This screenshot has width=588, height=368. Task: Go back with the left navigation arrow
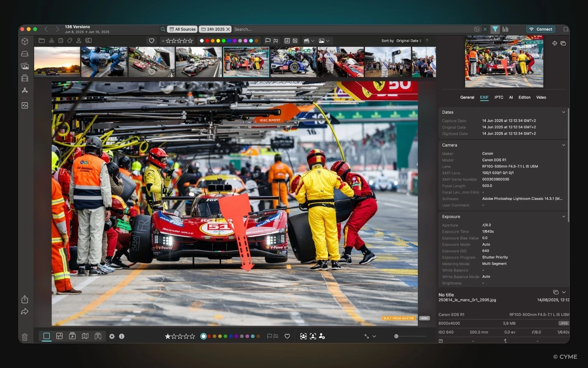[x=46, y=29]
